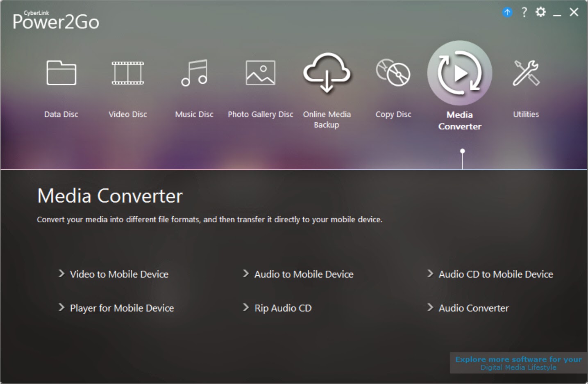The height and width of the screenshot is (384, 588).
Task: Select the Online Media Backup cloud icon
Action: [327, 72]
